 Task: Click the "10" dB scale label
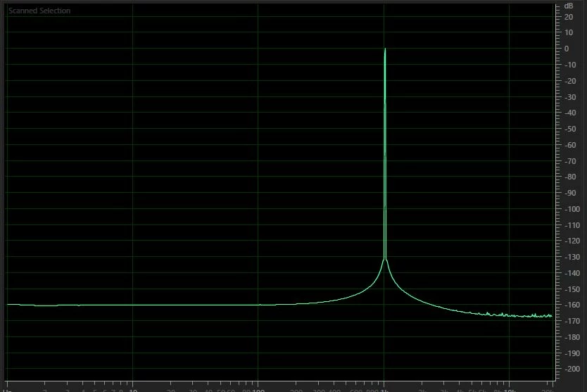tap(569, 32)
